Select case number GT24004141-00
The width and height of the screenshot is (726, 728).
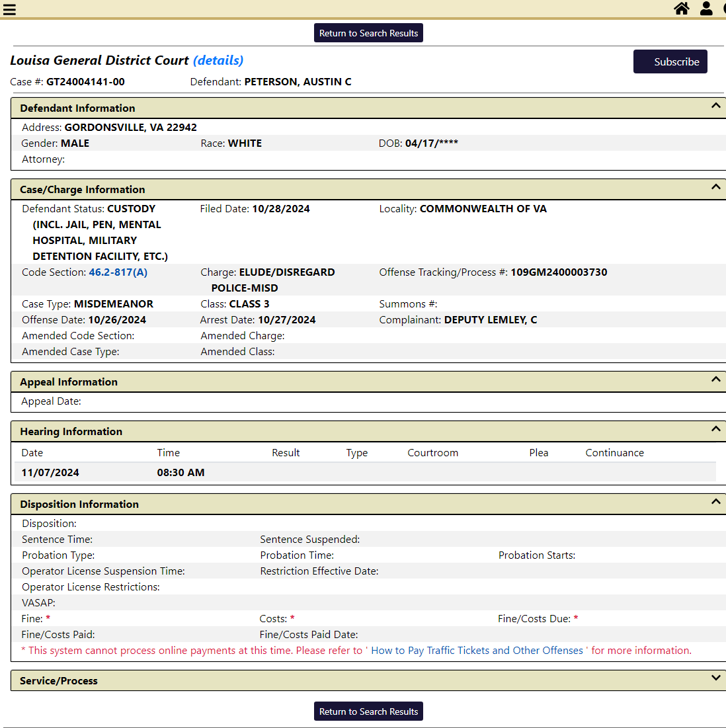click(x=85, y=82)
